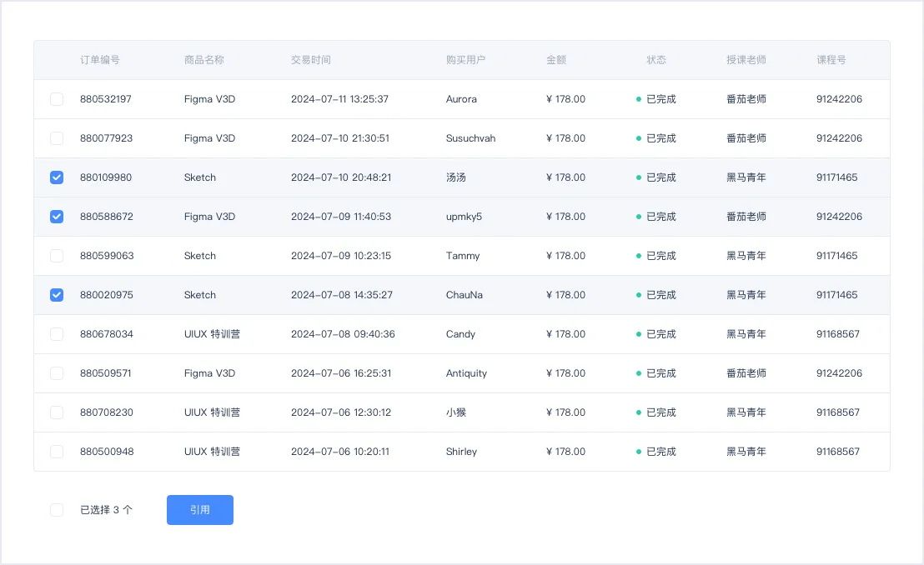Click the 订单编号 column header

tap(100, 59)
